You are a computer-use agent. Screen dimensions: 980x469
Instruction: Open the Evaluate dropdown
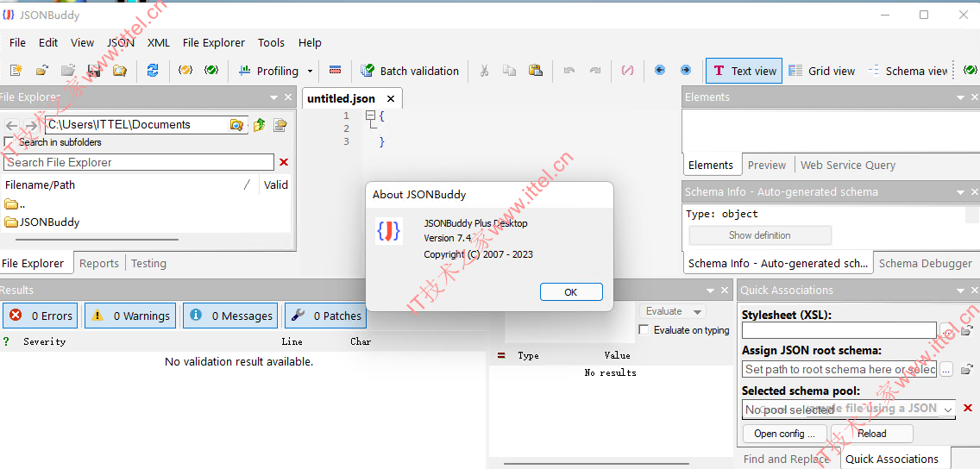click(672, 311)
